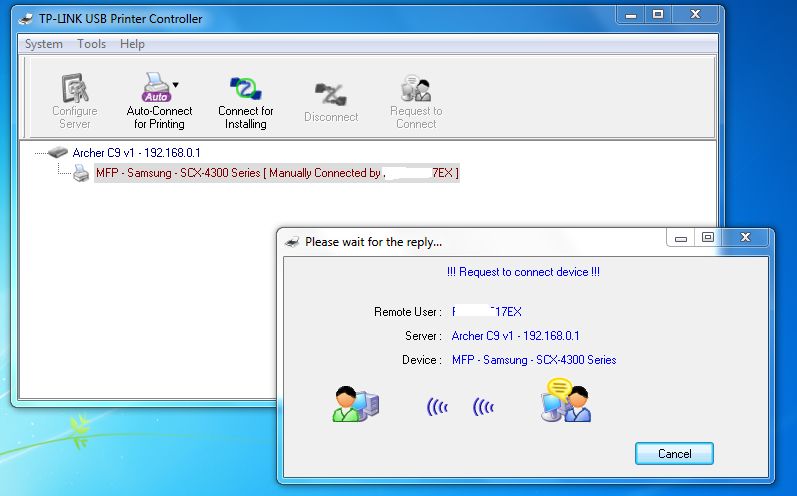Click the TP-LINK title bar printer icon
This screenshot has width=797, height=496.
(25, 19)
